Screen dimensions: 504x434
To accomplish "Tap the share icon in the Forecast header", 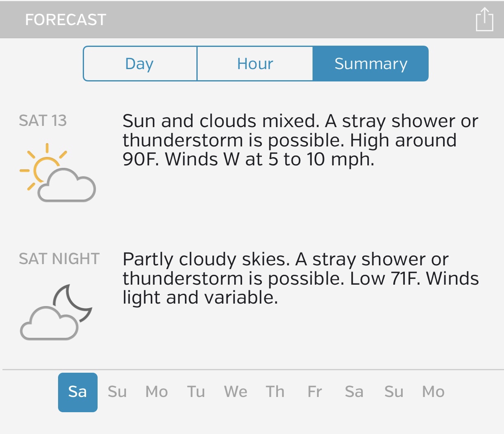I will pyautogui.click(x=484, y=19).
